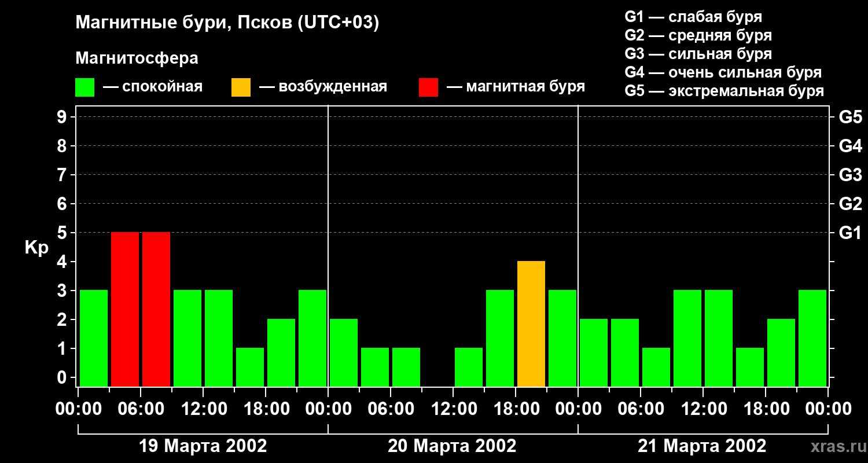The image size is (868, 463).
Task: Click the G5 storm level label on right axis
Action: [x=850, y=117]
